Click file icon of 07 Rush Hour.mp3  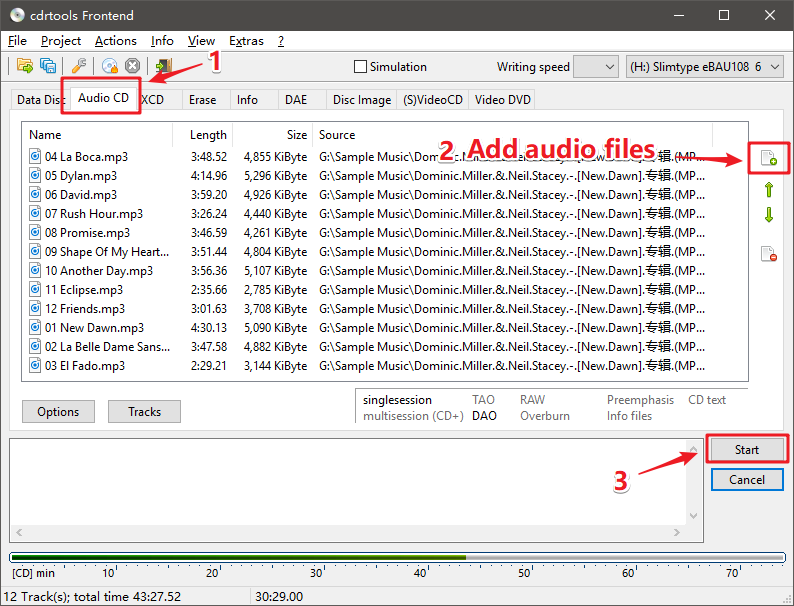pos(35,214)
